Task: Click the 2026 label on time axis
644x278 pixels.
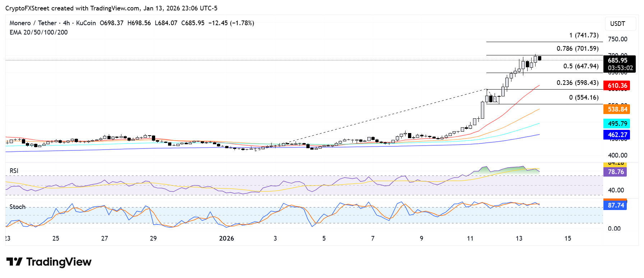Action: (x=226, y=238)
